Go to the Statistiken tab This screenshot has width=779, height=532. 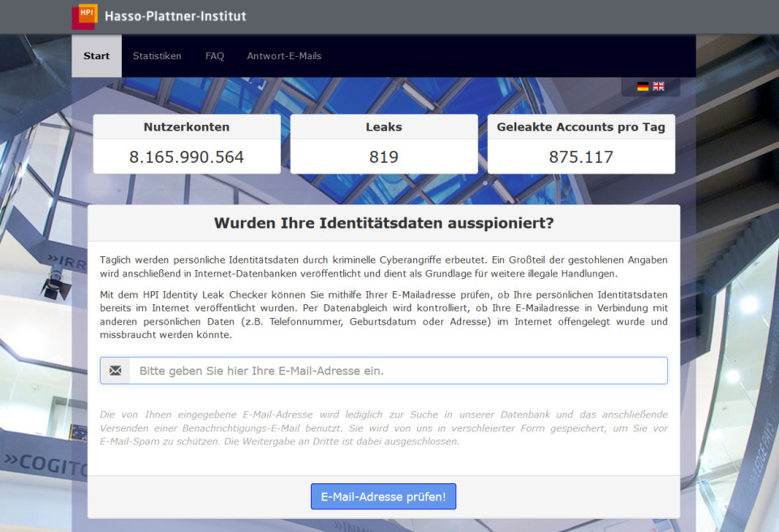pos(157,56)
